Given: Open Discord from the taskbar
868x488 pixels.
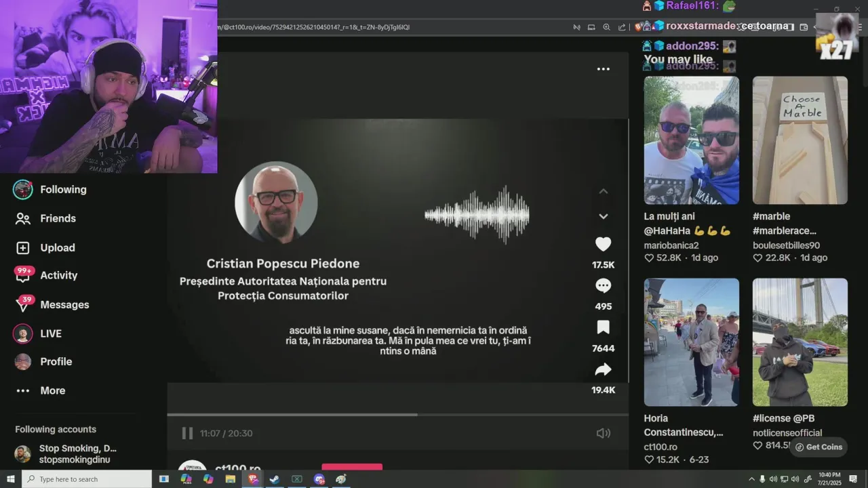Looking at the screenshot, I should (x=319, y=479).
